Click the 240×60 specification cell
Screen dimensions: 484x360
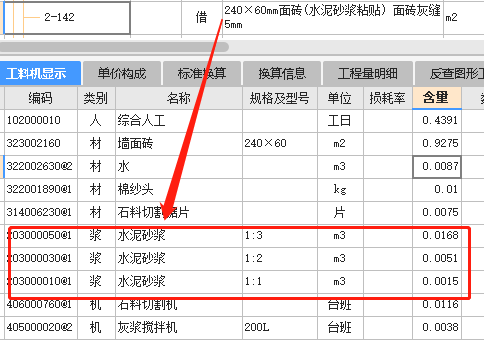[x=280, y=144]
